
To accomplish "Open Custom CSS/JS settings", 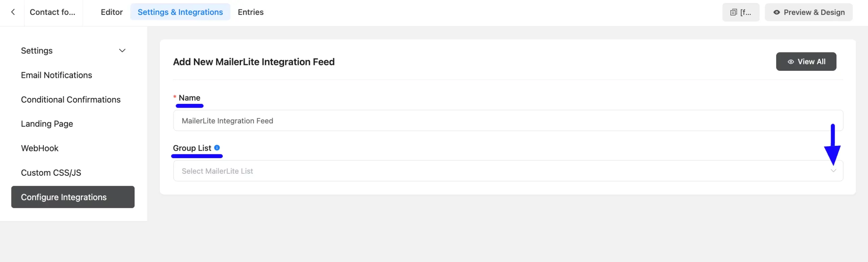I will pyautogui.click(x=51, y=173).
